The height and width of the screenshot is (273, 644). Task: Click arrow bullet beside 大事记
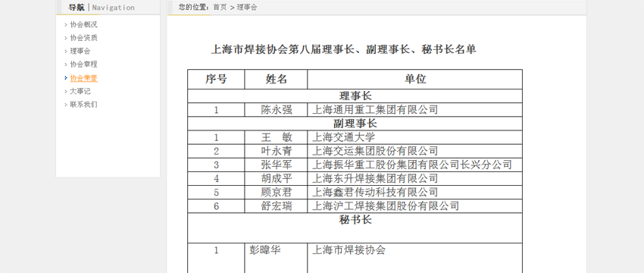tap(66, 91)
